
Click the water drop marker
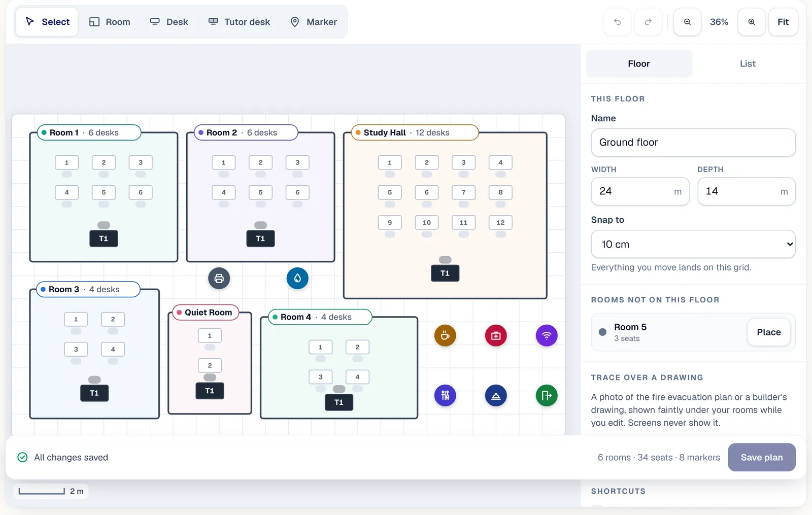tap(297, 278)
